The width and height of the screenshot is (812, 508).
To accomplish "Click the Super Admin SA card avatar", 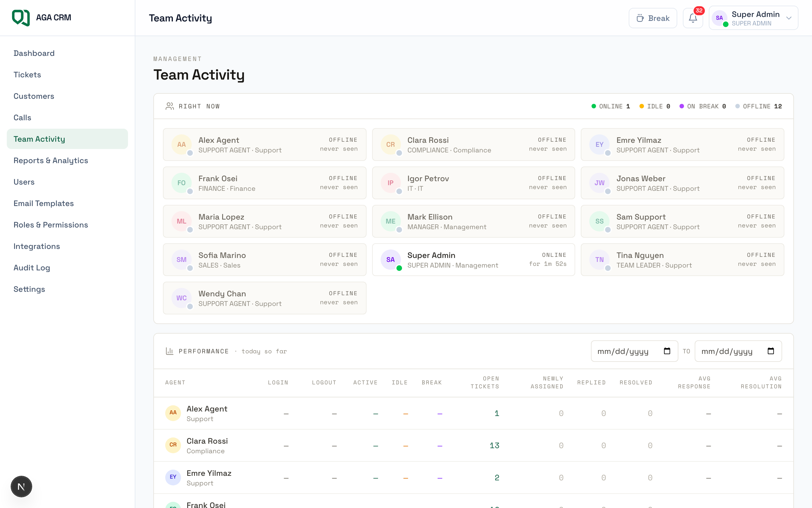I will click(390, 260).
